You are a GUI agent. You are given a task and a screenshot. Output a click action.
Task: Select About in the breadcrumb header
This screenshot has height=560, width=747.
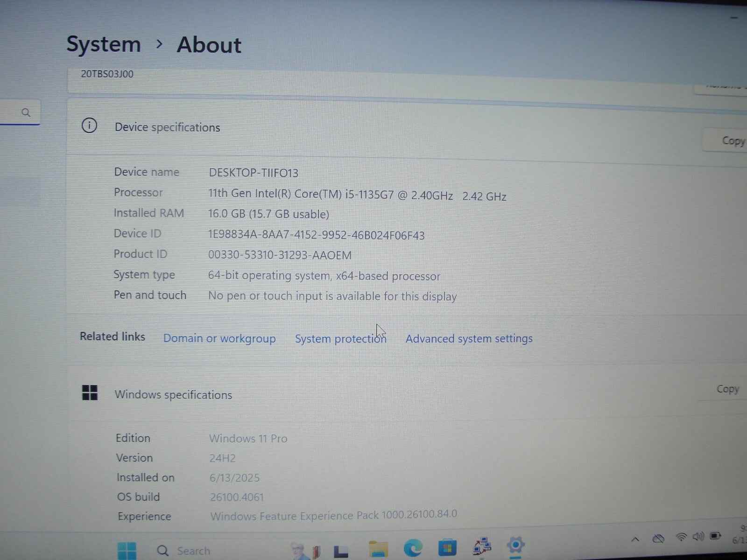click(209, 45)
